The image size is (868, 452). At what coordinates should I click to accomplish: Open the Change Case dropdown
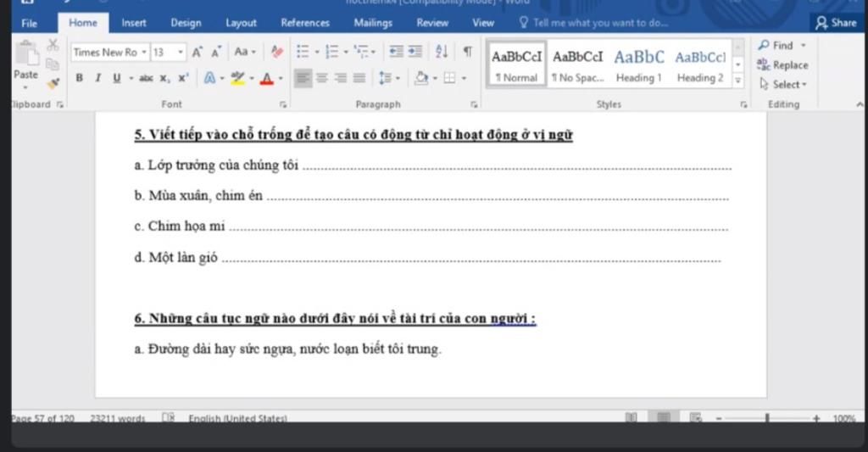(245, 52)
